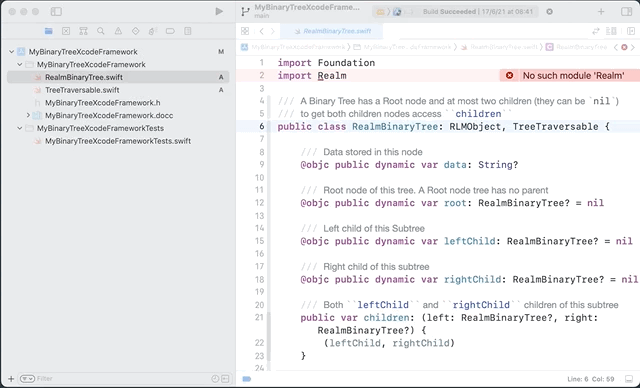This screenshot has width=640, height=388.
Task: Open the navigator filter options dropdown
Action: [x=27, y=379]
